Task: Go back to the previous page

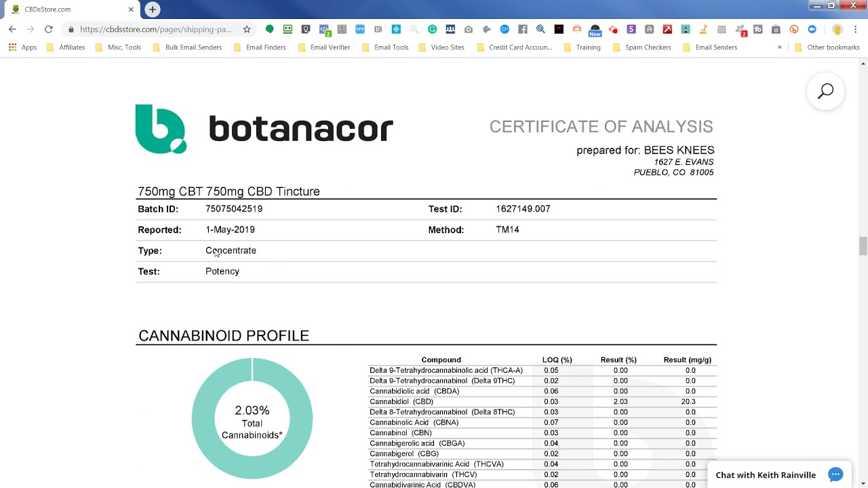Action: coord(12,29)
